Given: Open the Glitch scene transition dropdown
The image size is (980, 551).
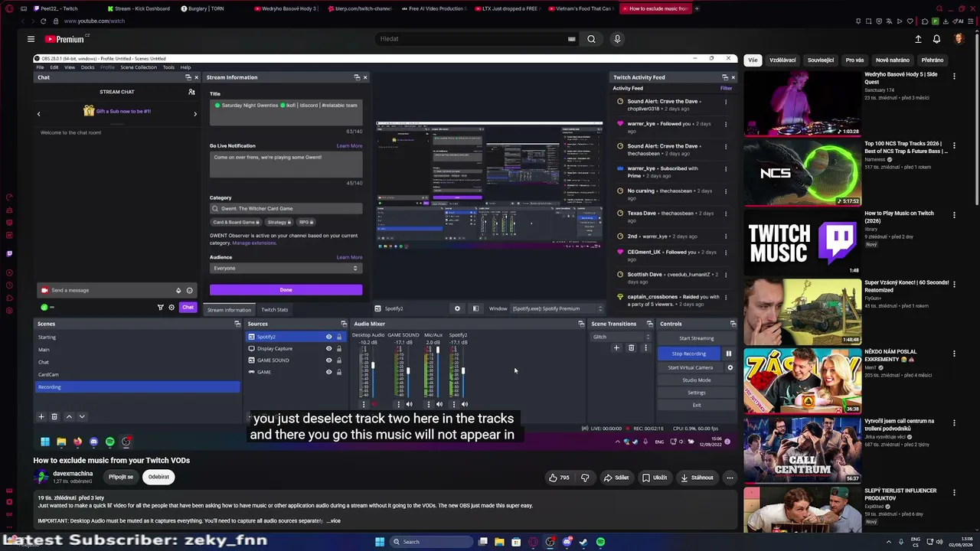Looking at the screenshot, I should click(620, 337).
